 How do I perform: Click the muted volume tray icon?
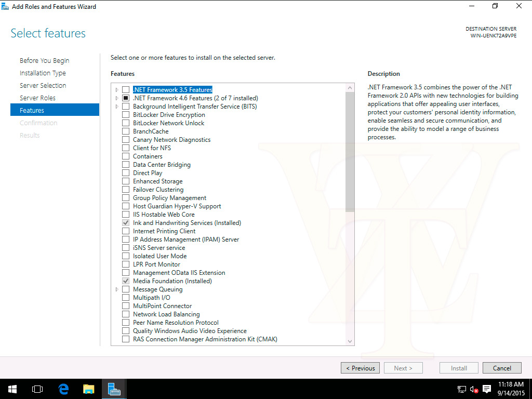tap(474, 389)
